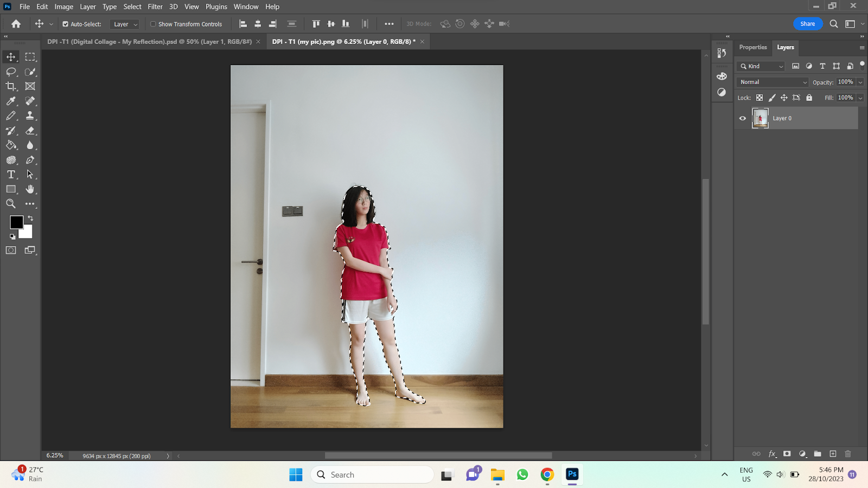Create a new layer
868x488 pixels.
pos(833,454)
